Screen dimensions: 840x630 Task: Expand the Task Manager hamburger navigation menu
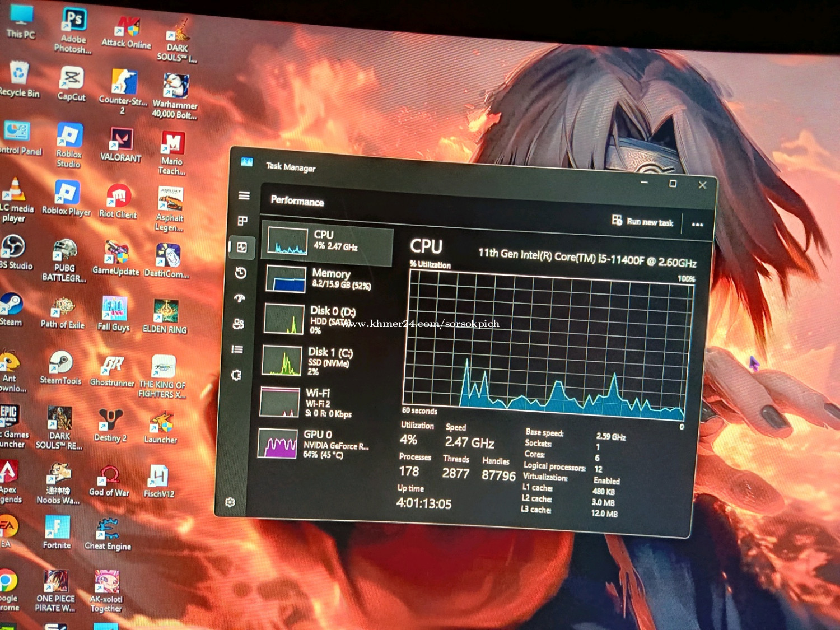244,195
